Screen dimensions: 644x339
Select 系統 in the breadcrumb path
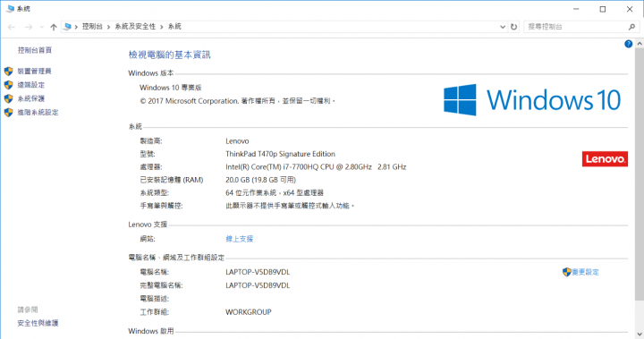[174, 26]
